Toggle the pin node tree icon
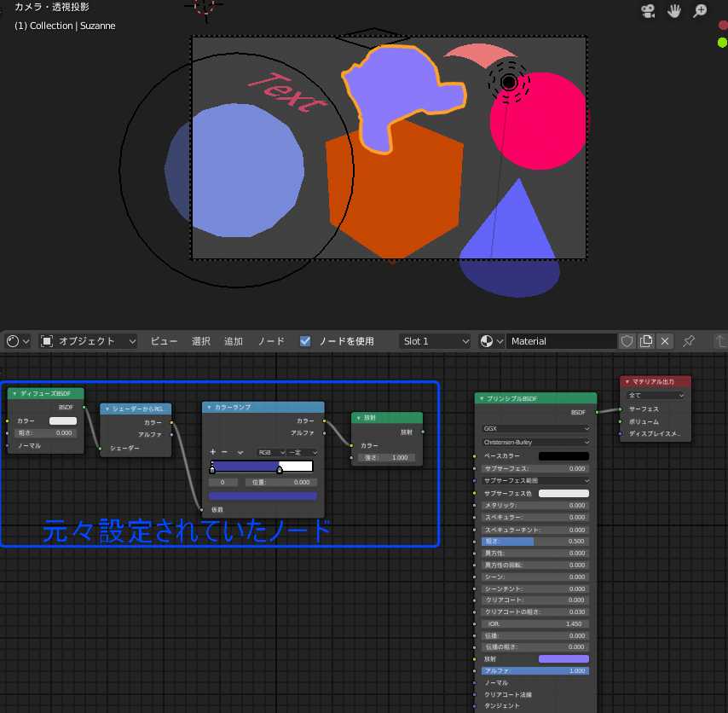 pyautogui.click(x=689, y=341)
